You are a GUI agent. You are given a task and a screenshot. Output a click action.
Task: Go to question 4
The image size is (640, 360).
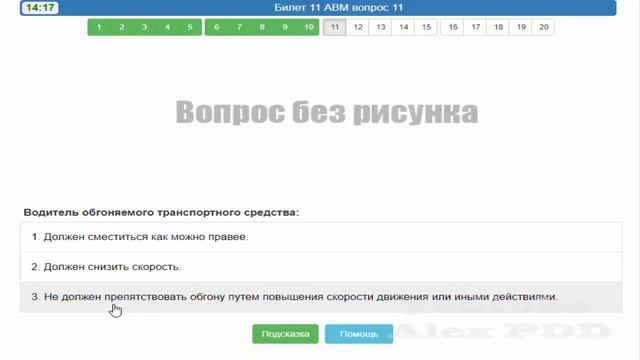point(167,27)
